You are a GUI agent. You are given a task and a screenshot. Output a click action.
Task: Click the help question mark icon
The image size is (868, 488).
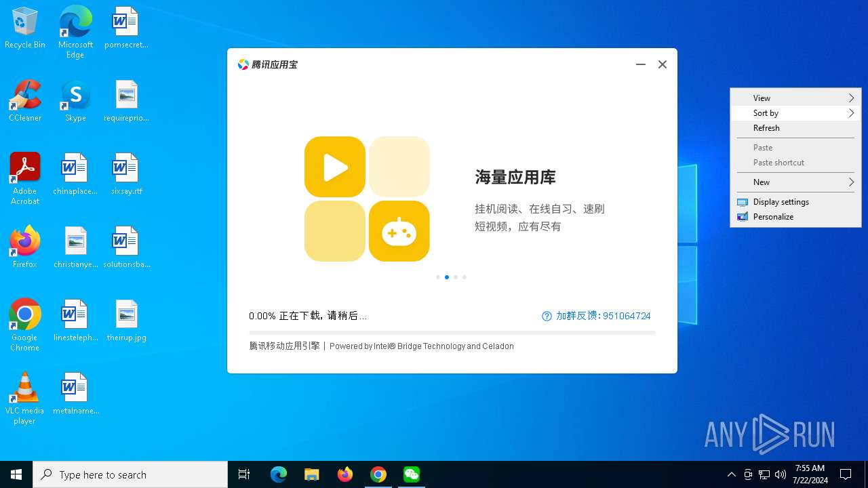(547, 316)
